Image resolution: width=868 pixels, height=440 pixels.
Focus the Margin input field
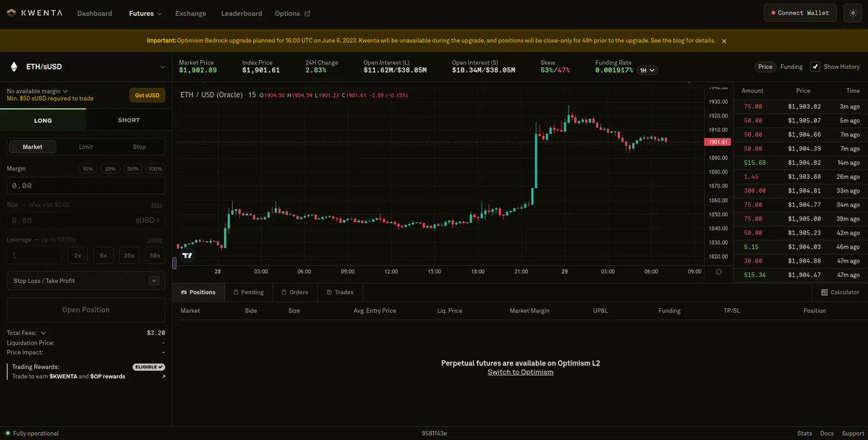pyautogui.click(x=86, y=186)
